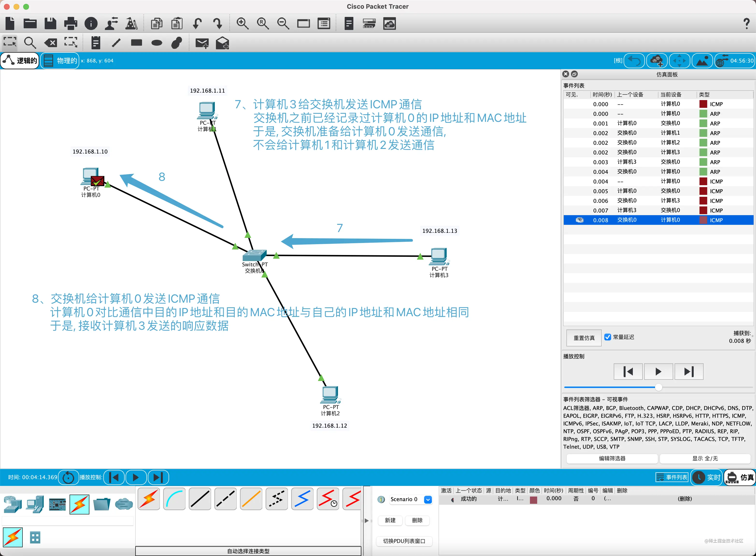Image resolution: width=756 pixels, height=556 pixels.
Task: Add a Complex PDU with the open envelope
Action: [x=222, y=43]
